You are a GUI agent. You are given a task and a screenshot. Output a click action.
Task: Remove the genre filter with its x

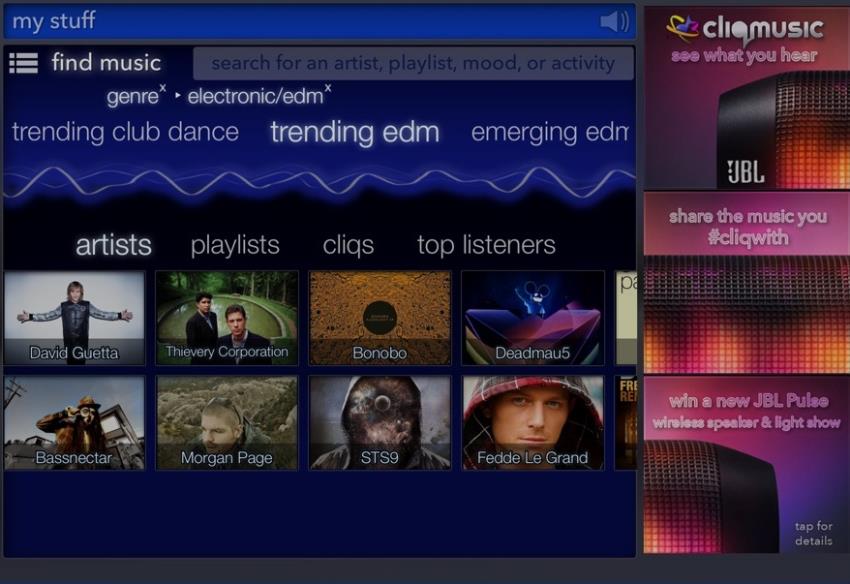(163, 88)
